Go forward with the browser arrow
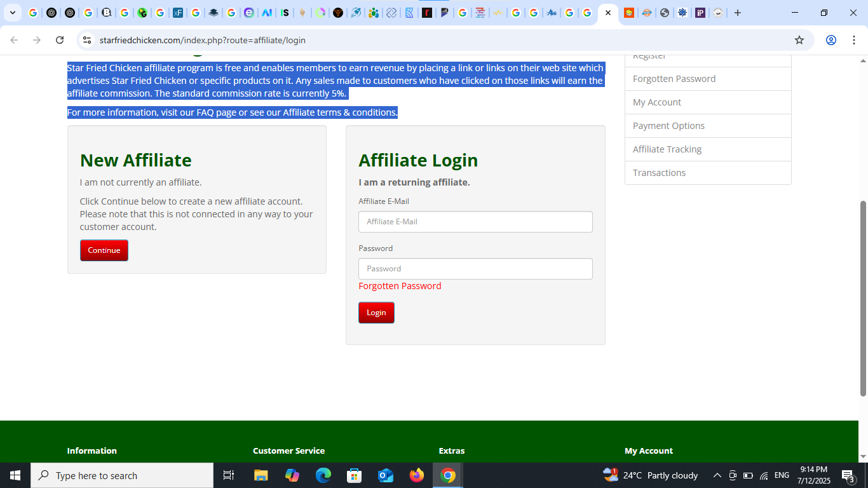Screen dimensions: 868x488 [x=37, y=40]
